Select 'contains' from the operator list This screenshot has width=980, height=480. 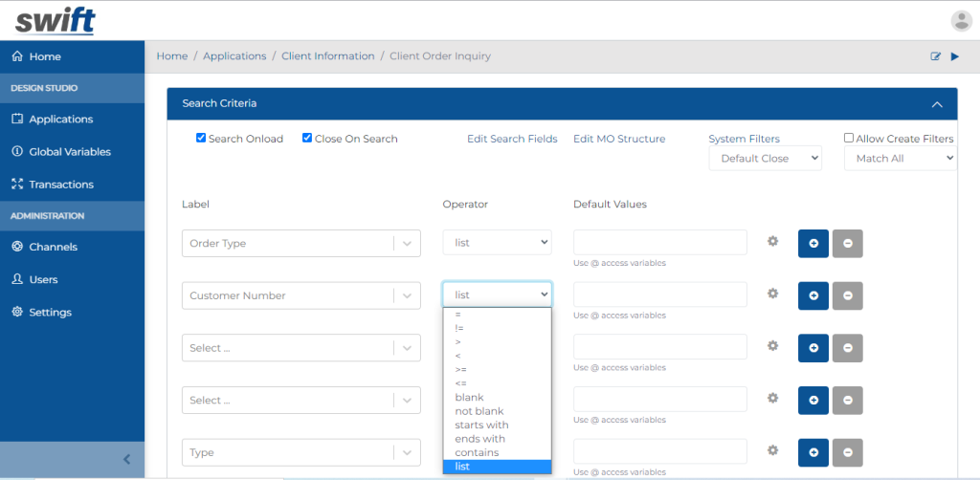(x=477, y=452)
